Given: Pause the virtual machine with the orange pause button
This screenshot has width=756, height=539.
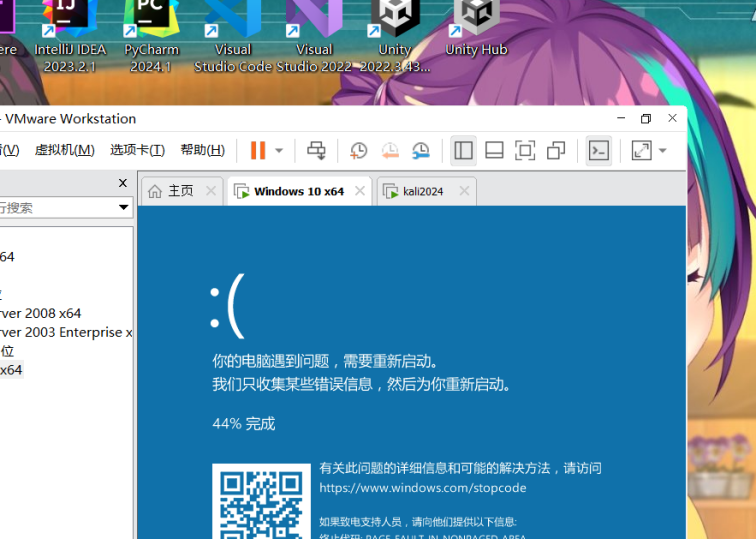Looking at the screenshot, I should tap(258, 150).
